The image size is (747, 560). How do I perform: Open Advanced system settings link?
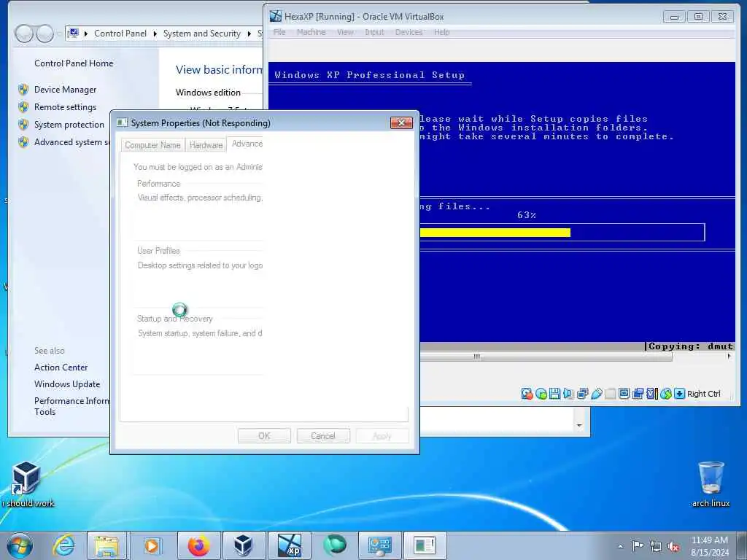(72, 142)
